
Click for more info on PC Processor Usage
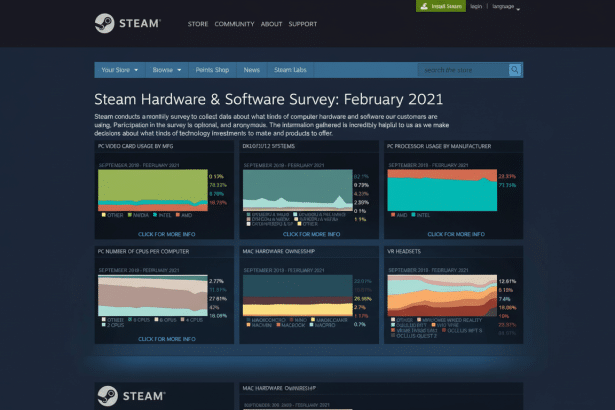point(456,234)
